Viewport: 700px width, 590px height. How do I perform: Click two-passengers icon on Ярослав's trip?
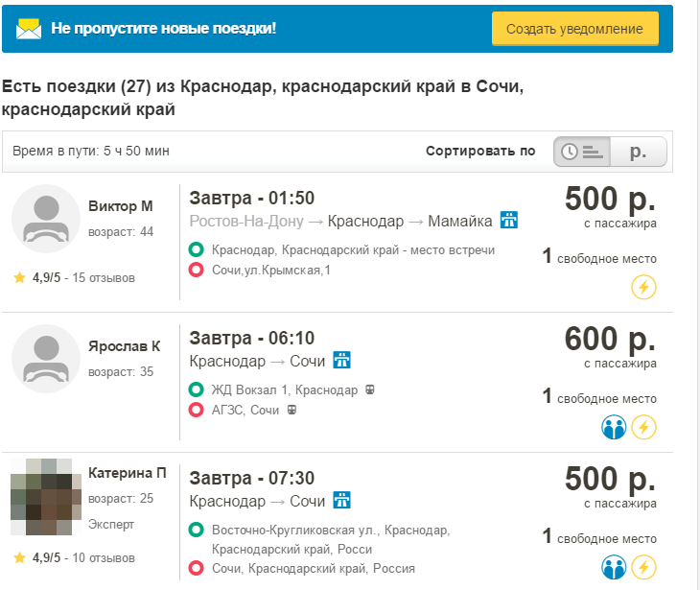614,427
